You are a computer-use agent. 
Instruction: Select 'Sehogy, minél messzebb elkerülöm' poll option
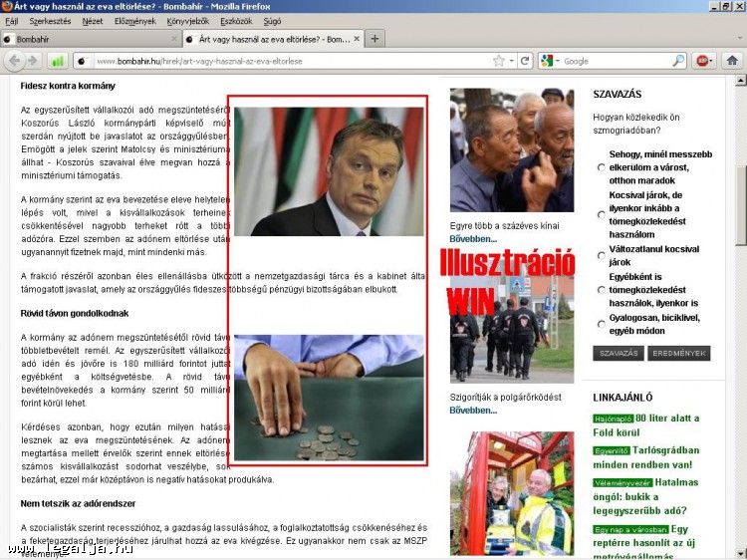pyautogui.click(x=601, y=167)
